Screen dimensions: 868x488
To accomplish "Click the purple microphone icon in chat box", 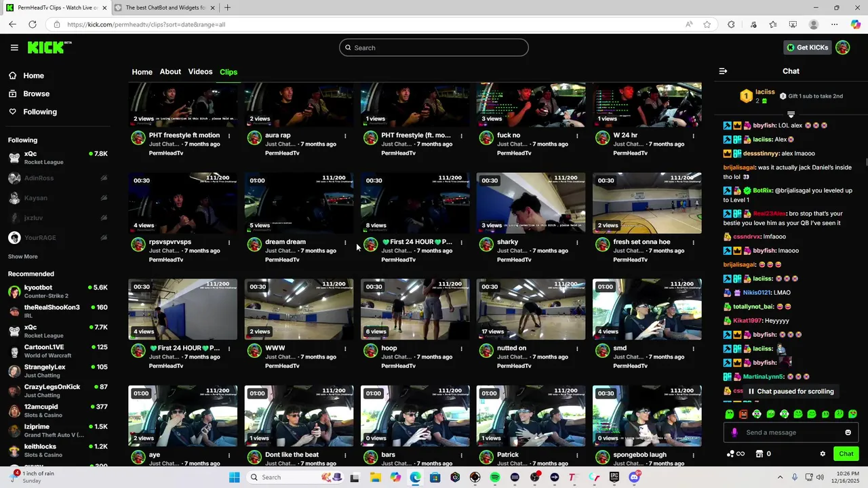I will point(734,432).
